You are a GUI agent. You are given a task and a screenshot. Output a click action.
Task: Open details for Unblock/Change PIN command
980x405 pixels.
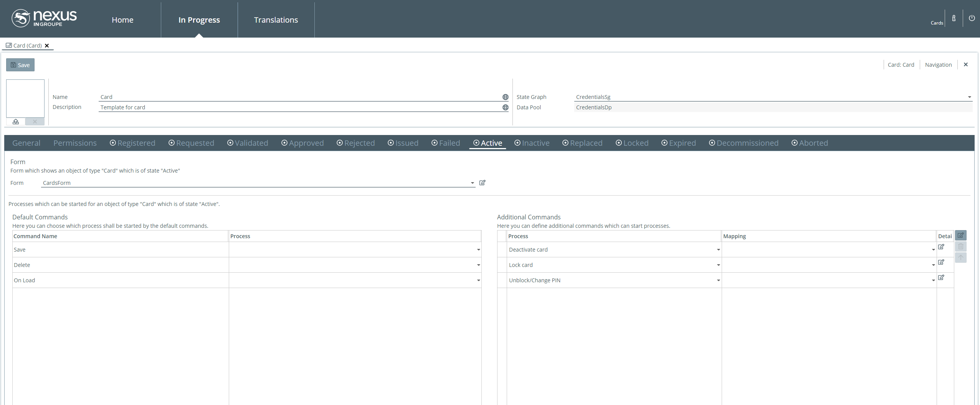(x=941, y=278)
